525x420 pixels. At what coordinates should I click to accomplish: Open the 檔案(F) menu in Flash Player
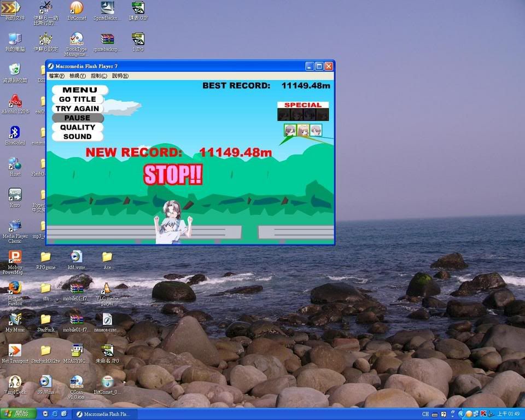(56, 76)
